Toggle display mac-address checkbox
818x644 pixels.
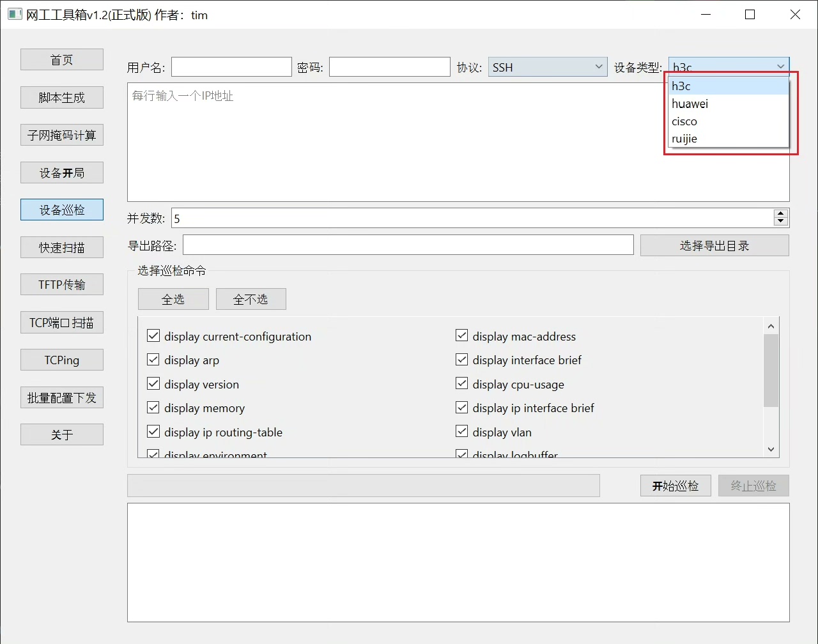461,336
